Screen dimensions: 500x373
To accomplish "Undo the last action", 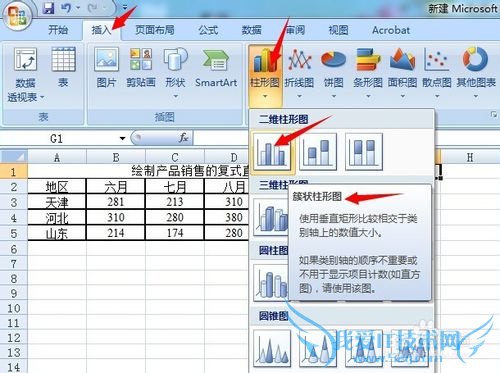I will (x=66, y=8).
